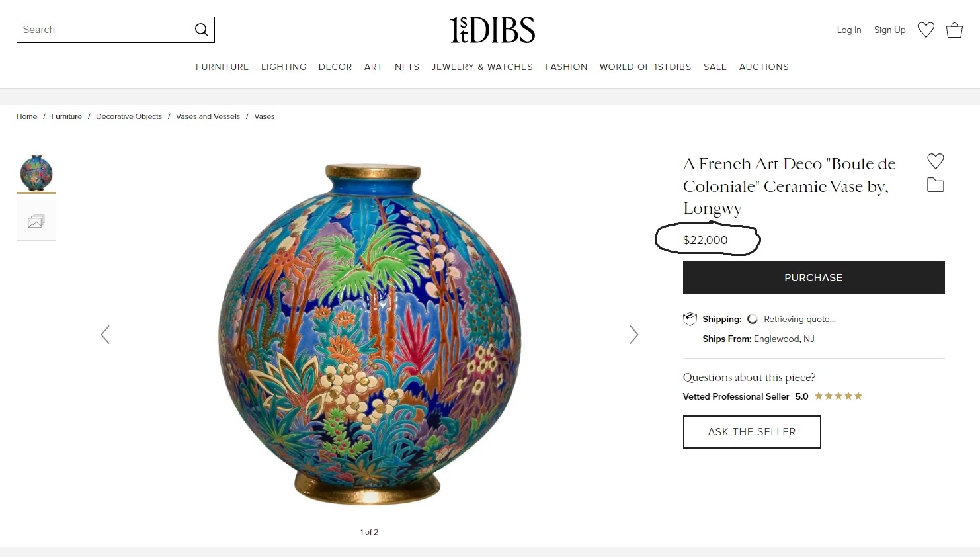Show previous vase image arrow
980x557 pixels.
(105, 335)
